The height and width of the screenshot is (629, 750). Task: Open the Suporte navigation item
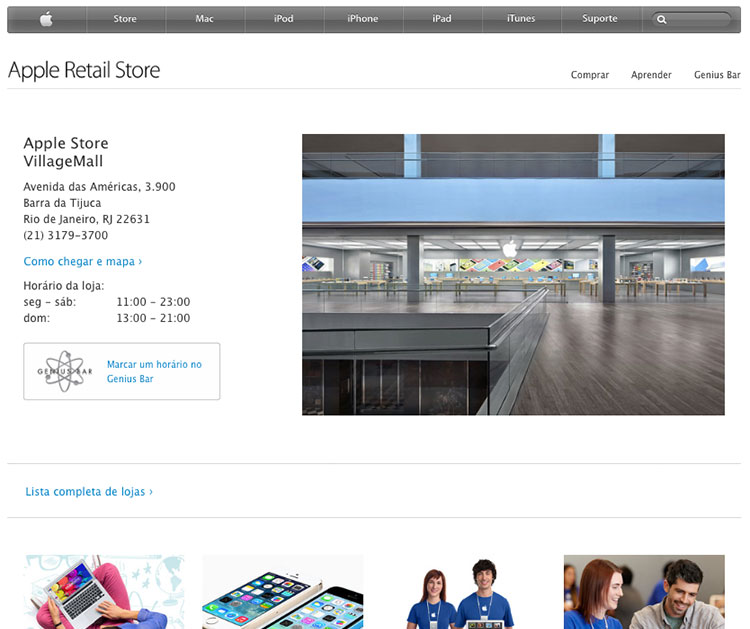pyautogui.click(x=600, y=19)
